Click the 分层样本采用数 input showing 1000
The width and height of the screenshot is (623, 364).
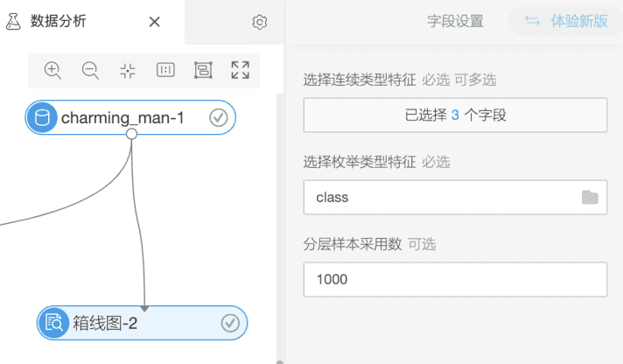coord(455,280)
